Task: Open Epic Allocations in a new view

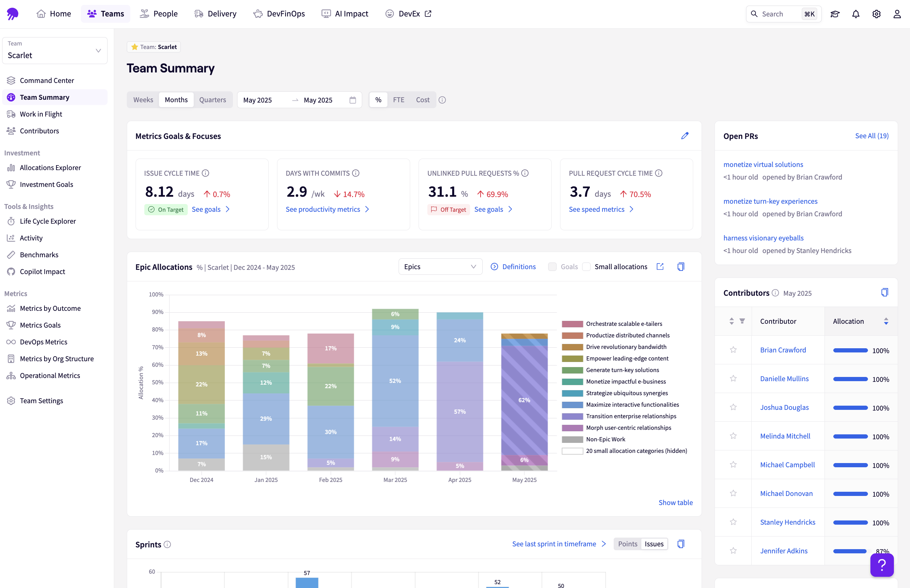Action: 661,266
